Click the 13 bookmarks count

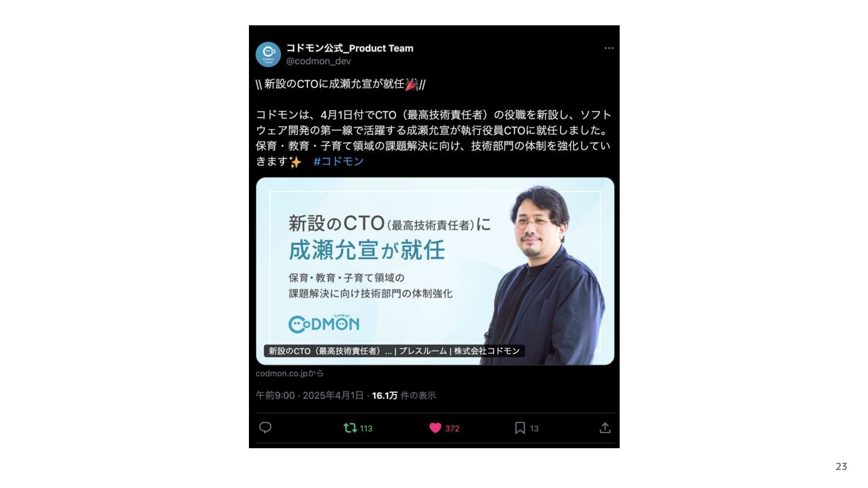[534, 428]
